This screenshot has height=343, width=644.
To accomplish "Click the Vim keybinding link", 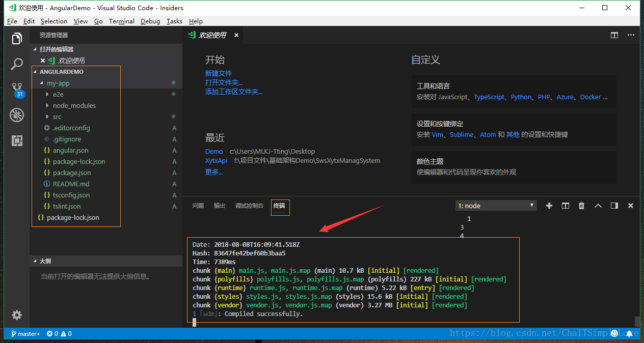I will point(438,134).
